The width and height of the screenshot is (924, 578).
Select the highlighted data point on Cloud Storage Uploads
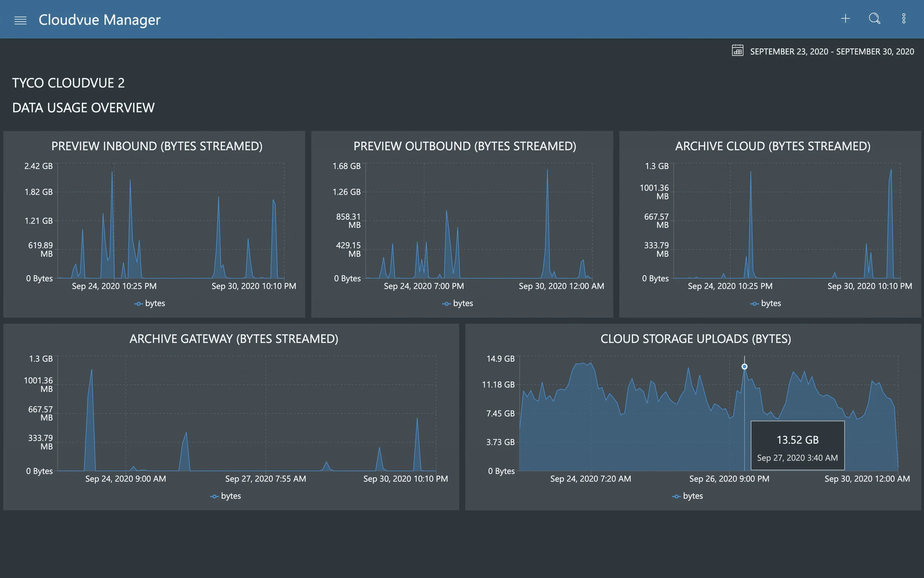coord(744,366)
